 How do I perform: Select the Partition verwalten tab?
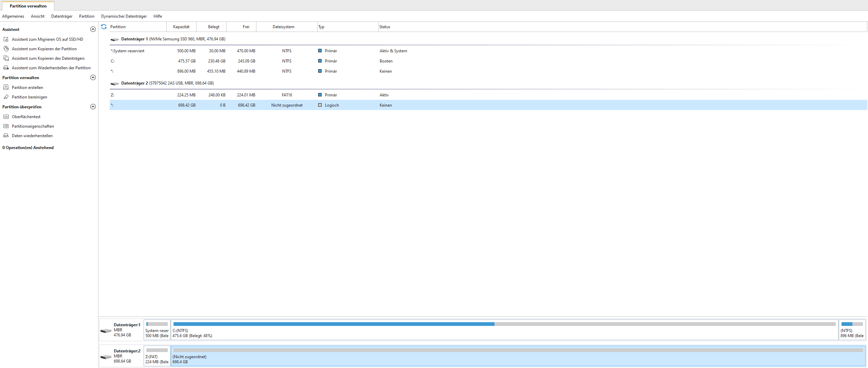click(28, 6)
